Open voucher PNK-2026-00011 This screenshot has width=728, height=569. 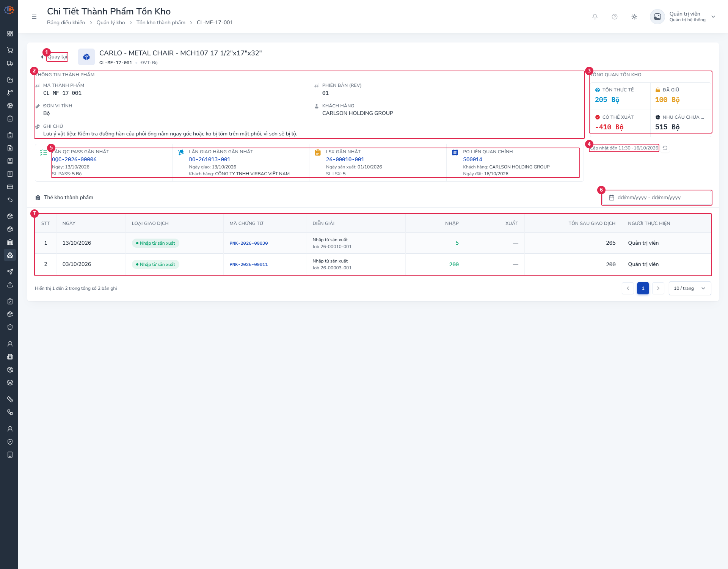pyautogui.click(x=249, y=264)
